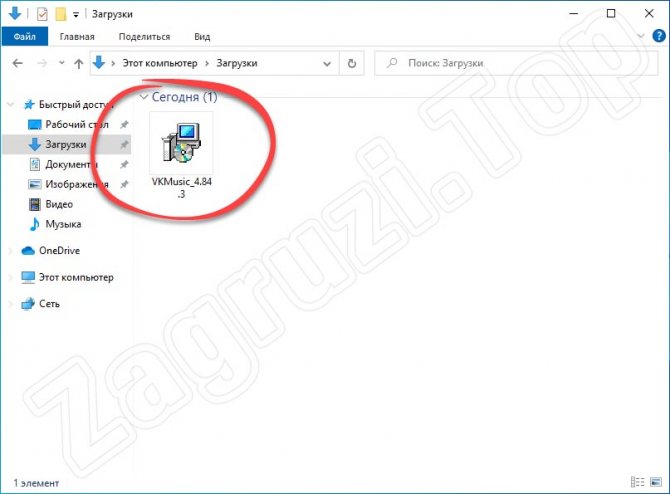Open Документы in navigation pane
Viewport: 670px width, 494px height.
(x=72, y=164)
